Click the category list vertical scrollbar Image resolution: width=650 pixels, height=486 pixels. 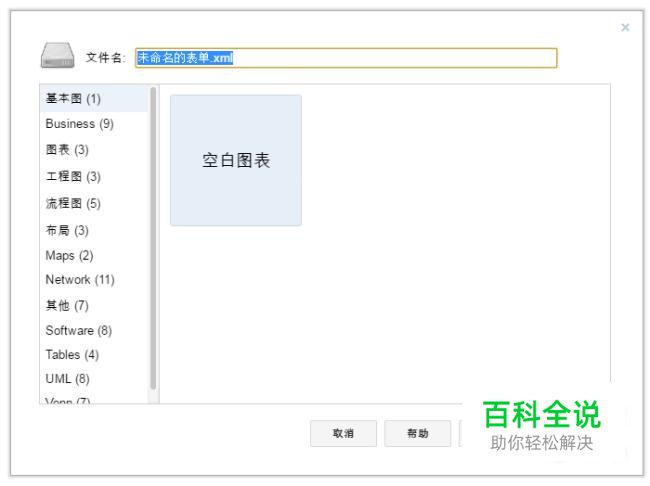(x=153, y=238)
